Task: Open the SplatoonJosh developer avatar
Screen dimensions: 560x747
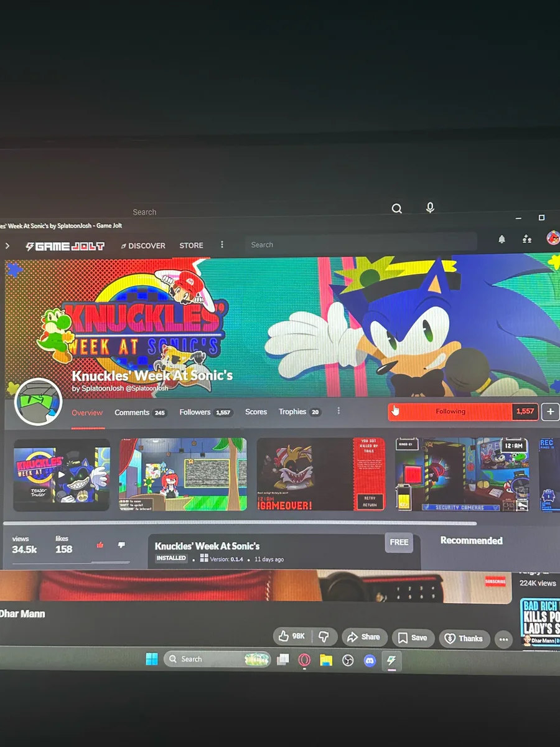Action: click(38, 402)
